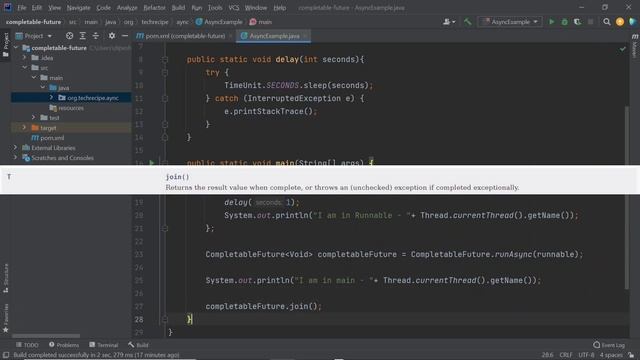Collapse the src folder

(x=25, y=68)
